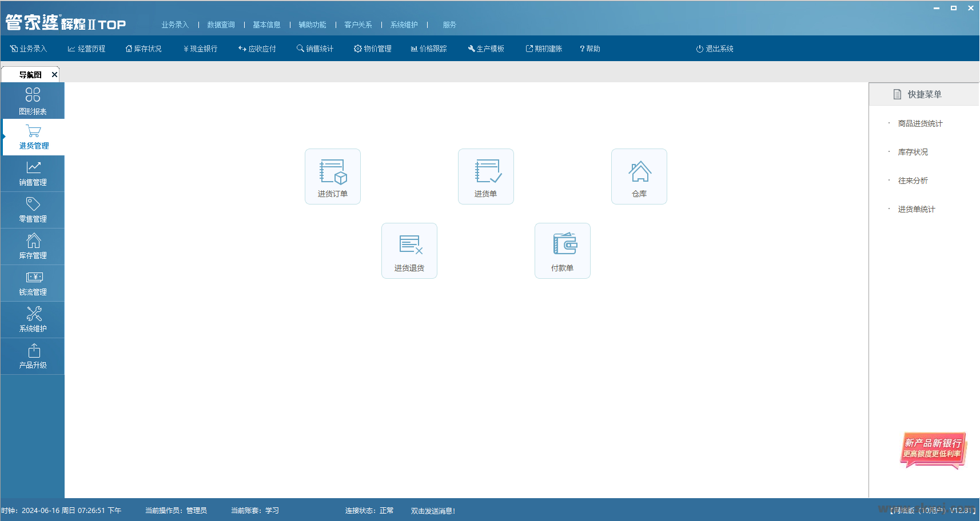This screenshot has width=980, height=521.
Task: Select 销售管理 sidebar chart icon
Action: pos(33,174)
